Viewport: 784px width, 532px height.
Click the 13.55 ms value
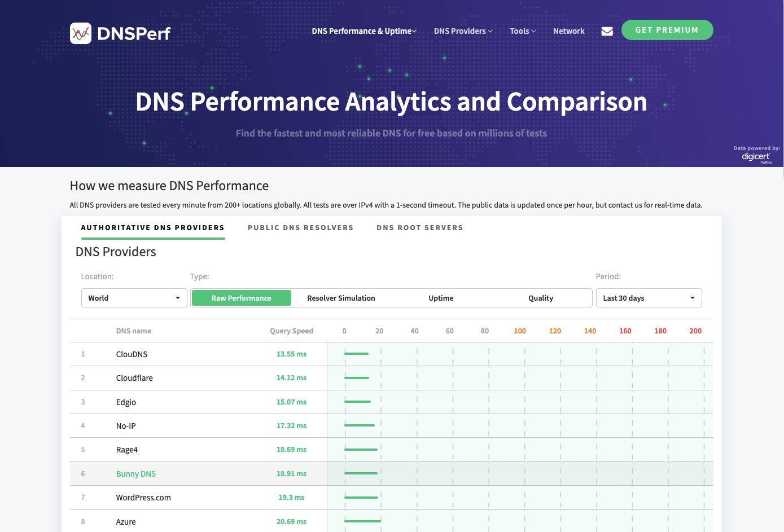(291, 354)
